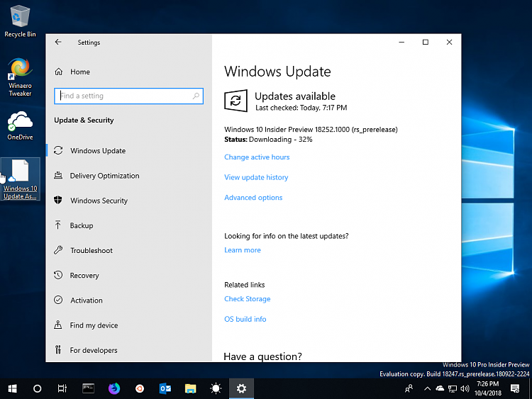The height and width of the screenshot is (399, 532).
Task: Click the Troubleshoot wrench icon
Action: tap(58, 250)
